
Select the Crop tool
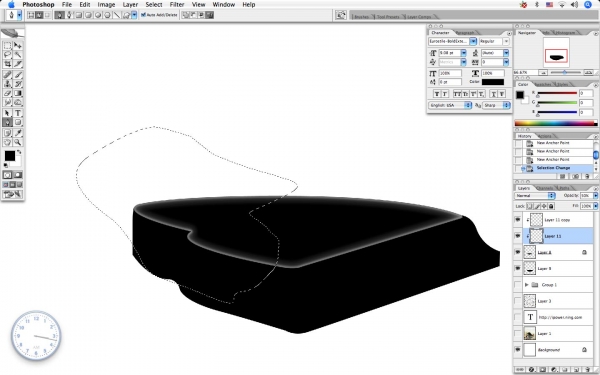point(7,64)
